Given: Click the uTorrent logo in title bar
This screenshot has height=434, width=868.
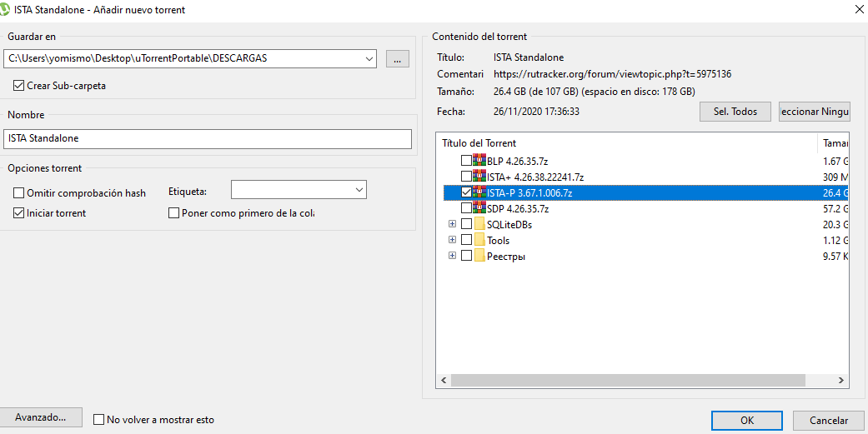Looking at the screenshot, I should [x=4, y=9].
